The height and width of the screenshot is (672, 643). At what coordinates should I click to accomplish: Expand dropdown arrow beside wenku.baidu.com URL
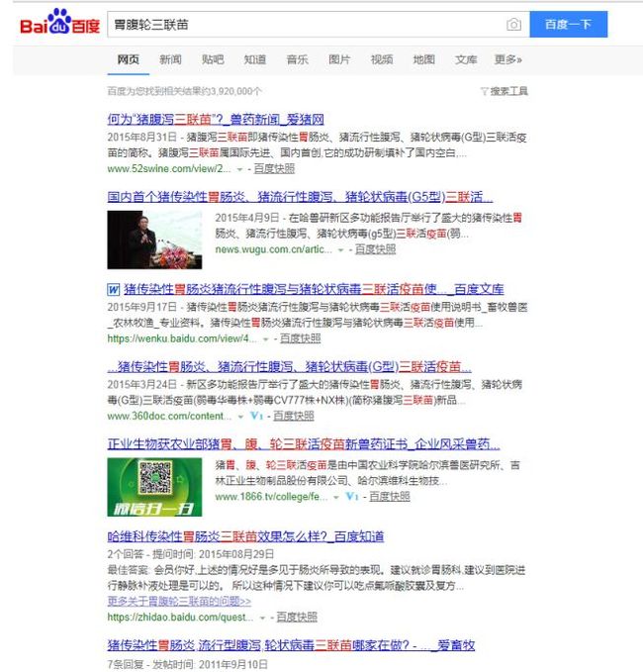[x=265, y=339]
